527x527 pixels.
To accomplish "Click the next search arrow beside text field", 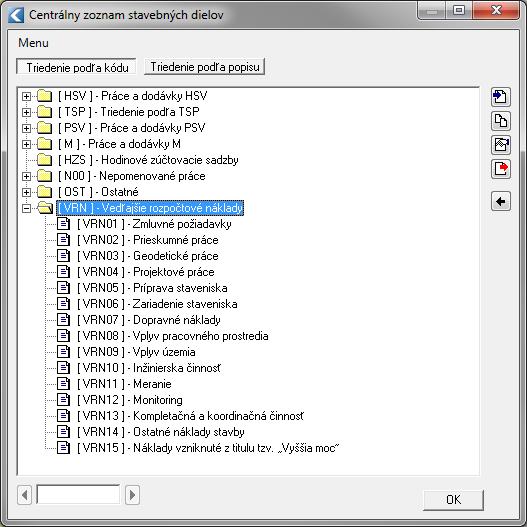I will 132,495.
